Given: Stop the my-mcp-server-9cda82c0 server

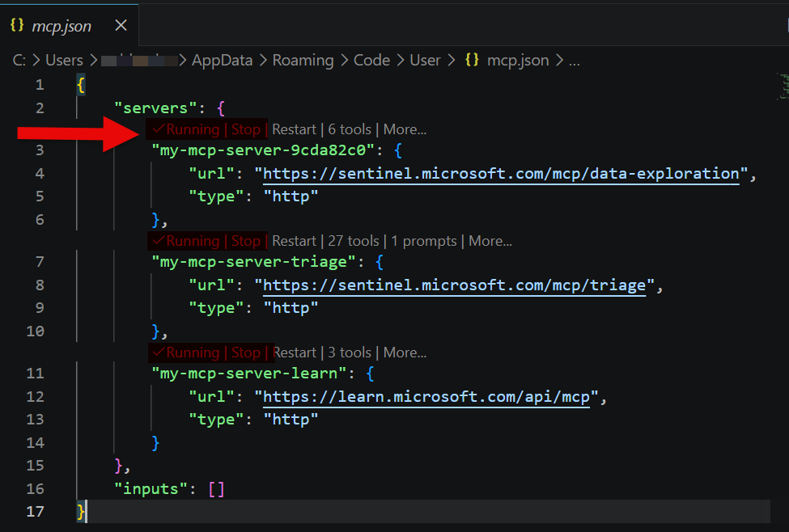Looking at the screenshot, I should [x=246, y=129].
